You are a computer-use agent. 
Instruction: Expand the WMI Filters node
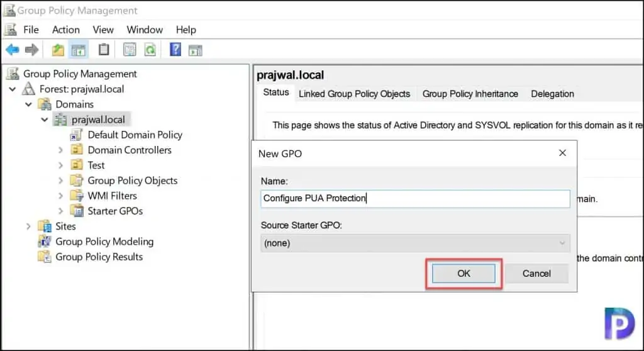click(61, 196)
